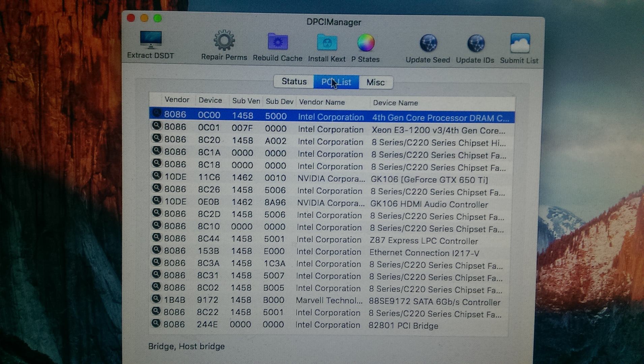Screen dimensions: 644x364
Task: Select the 'Xeon E3-1200 v3/4th Gen Core...' row
Action: tap(332, 129)
